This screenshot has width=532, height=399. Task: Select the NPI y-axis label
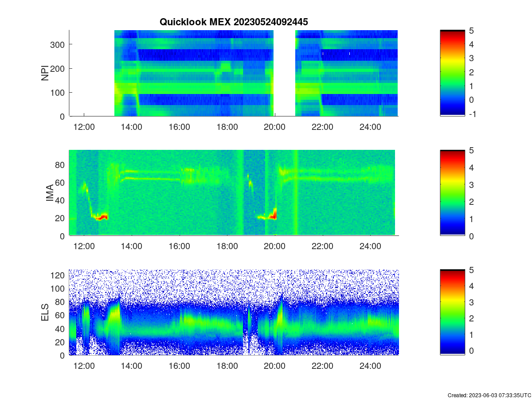tap(45, 73)
